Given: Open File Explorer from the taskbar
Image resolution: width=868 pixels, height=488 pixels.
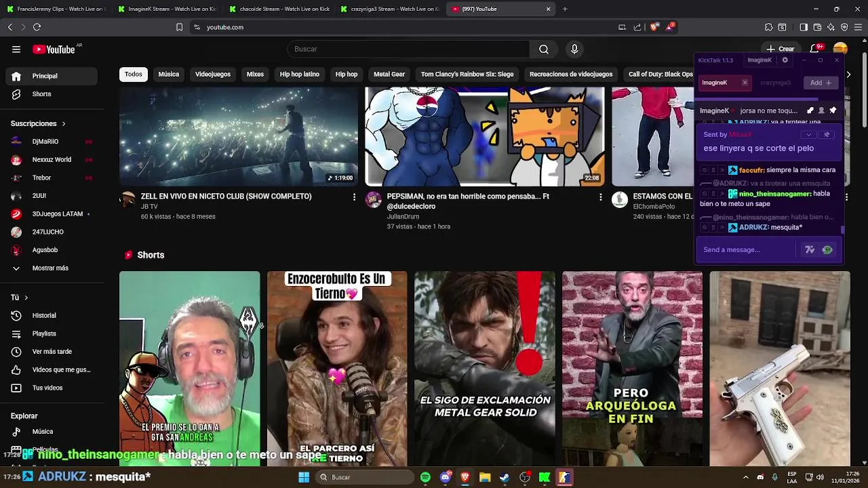Looking at the screenshot, I should point(485,477).
